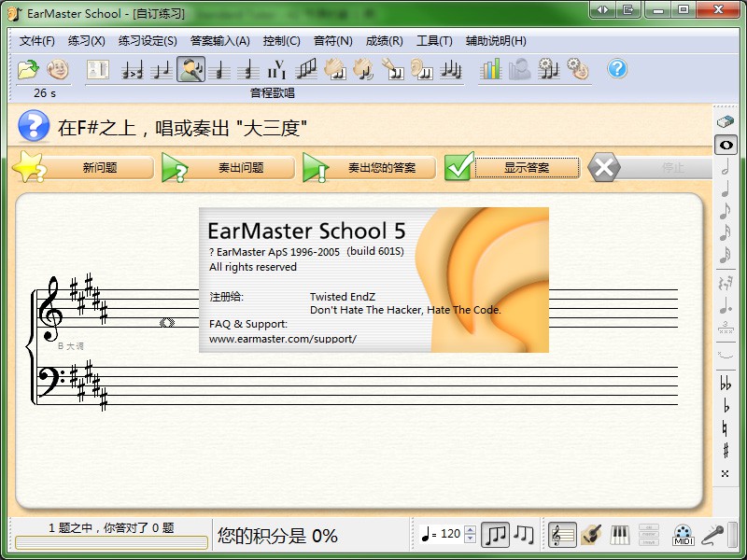The image size is (747, 560).
Task: Open the 练习设定(S) menu
Action: click(148, 41)
